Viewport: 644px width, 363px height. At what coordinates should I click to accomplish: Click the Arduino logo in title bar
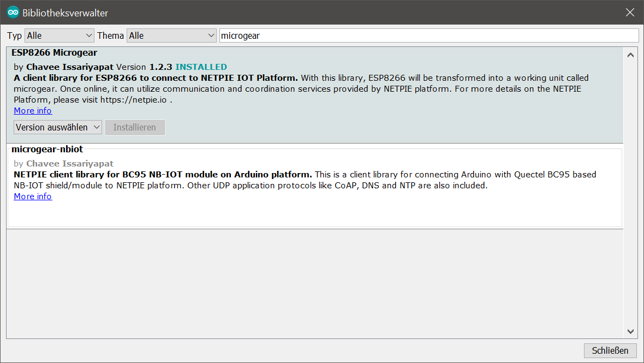pos(13,13)
